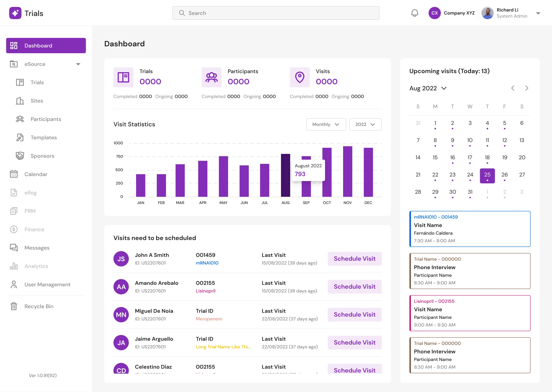552x392 pixels.
Task: Open Messages chat icon
Action: (14, 247)
